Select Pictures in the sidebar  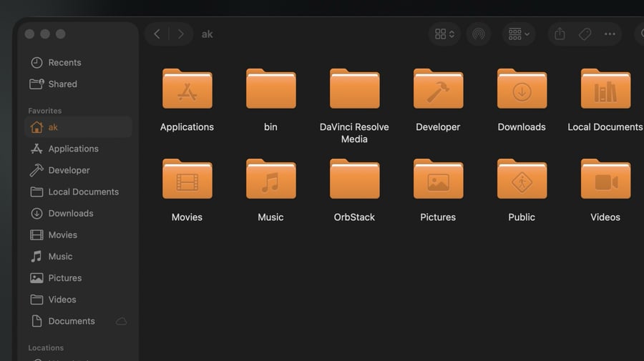coord(78,278)
